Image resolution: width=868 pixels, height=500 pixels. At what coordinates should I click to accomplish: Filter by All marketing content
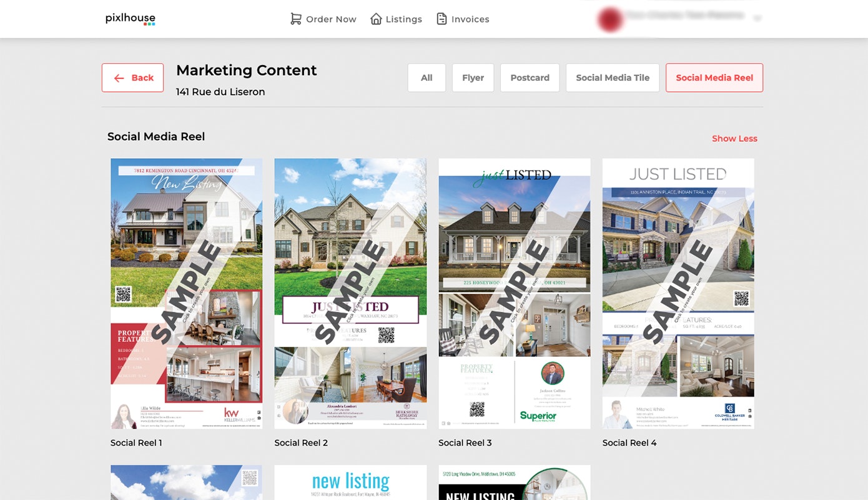click(427, 77)
